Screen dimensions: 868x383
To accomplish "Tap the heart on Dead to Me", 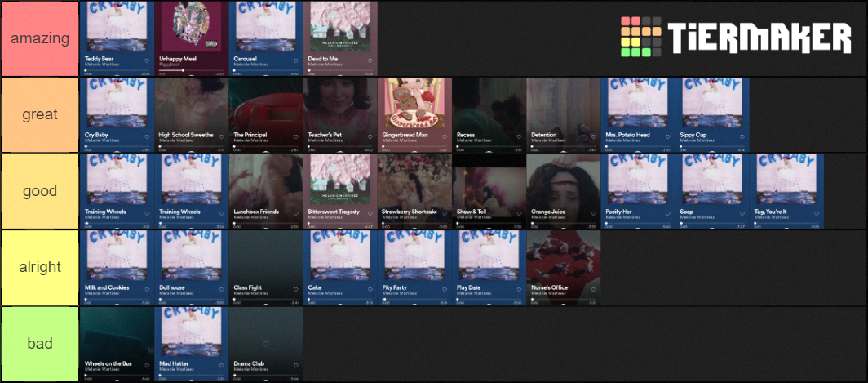I will pos(370,60).
